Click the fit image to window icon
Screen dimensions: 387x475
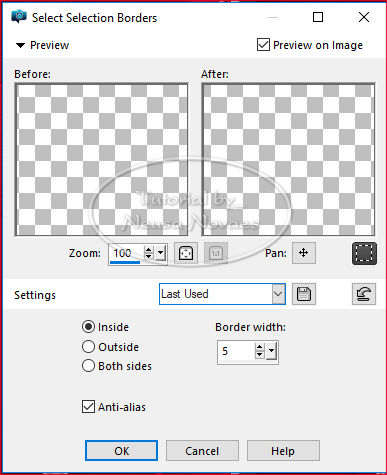tap(186, 253)
